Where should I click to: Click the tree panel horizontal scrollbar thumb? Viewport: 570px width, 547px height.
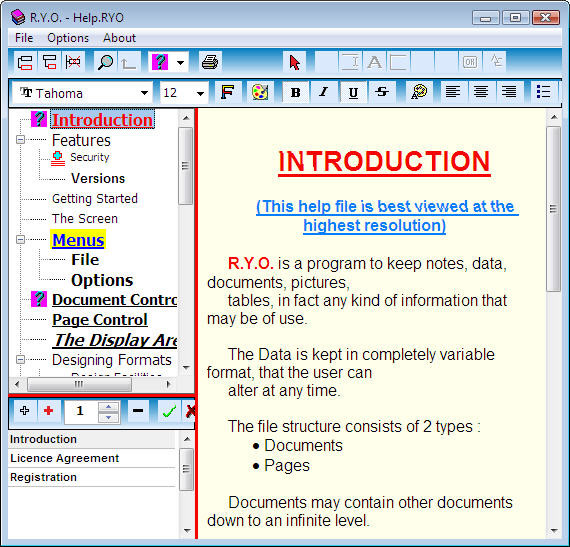[79, 384]
